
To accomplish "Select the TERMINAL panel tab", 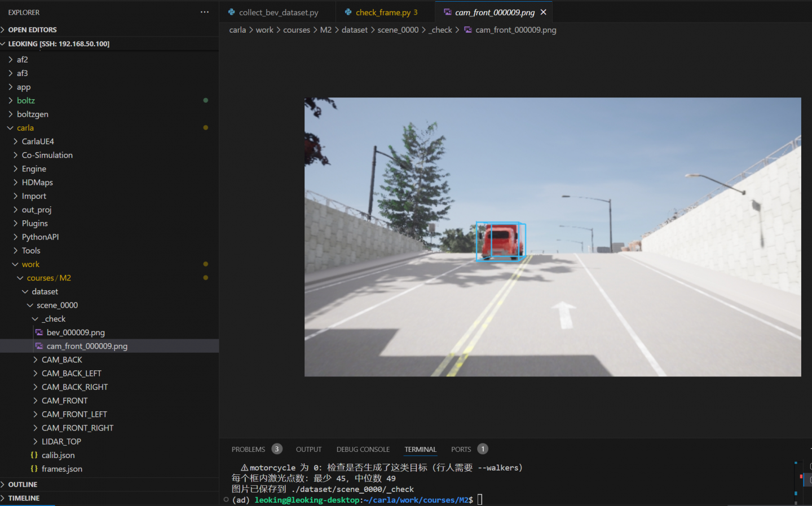I will pos(420,450).
